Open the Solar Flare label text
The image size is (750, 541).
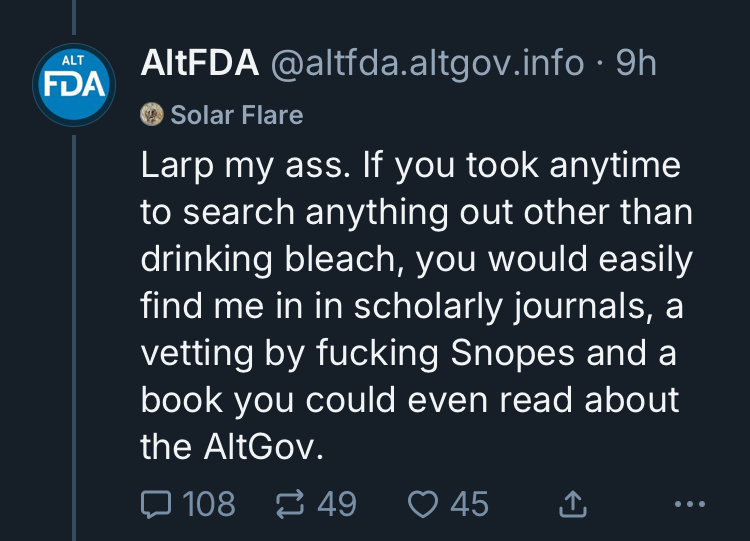(237, 115)
